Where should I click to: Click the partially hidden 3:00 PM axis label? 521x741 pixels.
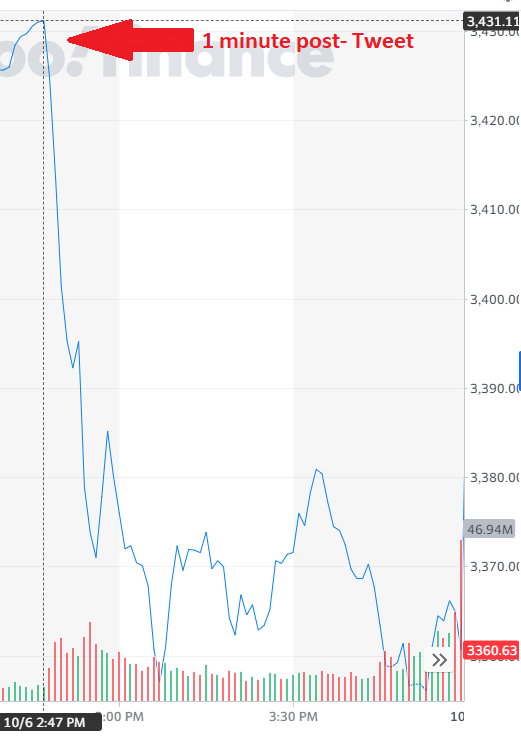[x=122, y=717]
